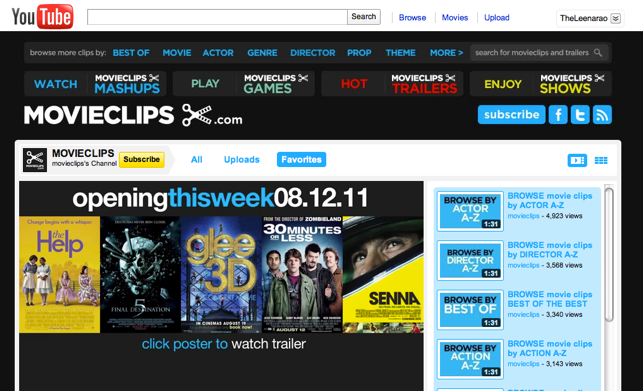Screen dimensions: 643x391
Task: Switch to grid view icon
Action: pos(601,160)
